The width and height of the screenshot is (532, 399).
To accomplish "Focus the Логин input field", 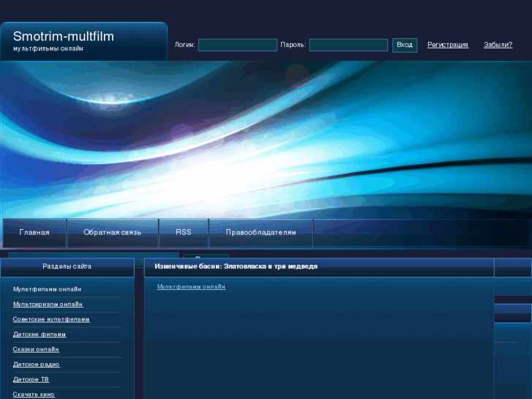I will [x=238, y=45].
